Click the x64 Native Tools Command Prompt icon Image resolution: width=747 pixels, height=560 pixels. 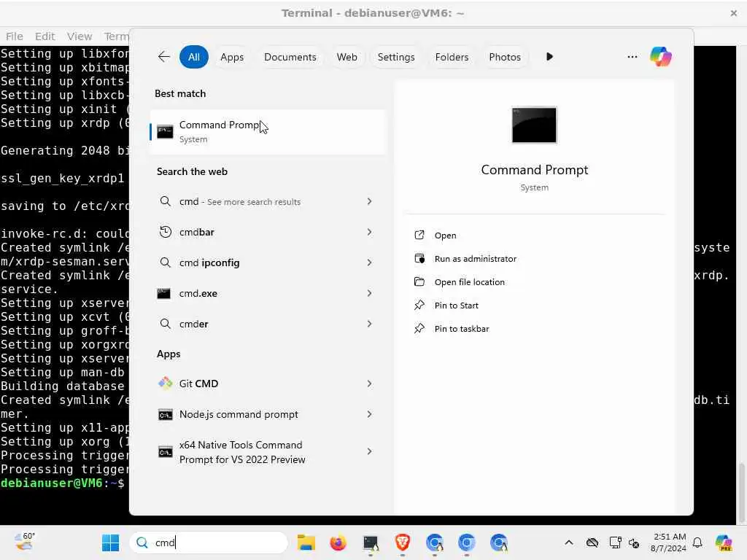click(165, 452)
